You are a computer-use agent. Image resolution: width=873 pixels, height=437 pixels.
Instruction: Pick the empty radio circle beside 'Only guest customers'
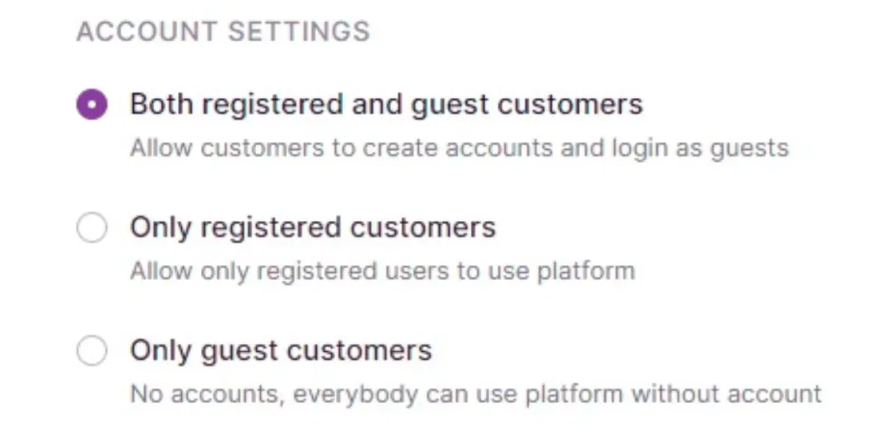92,351
